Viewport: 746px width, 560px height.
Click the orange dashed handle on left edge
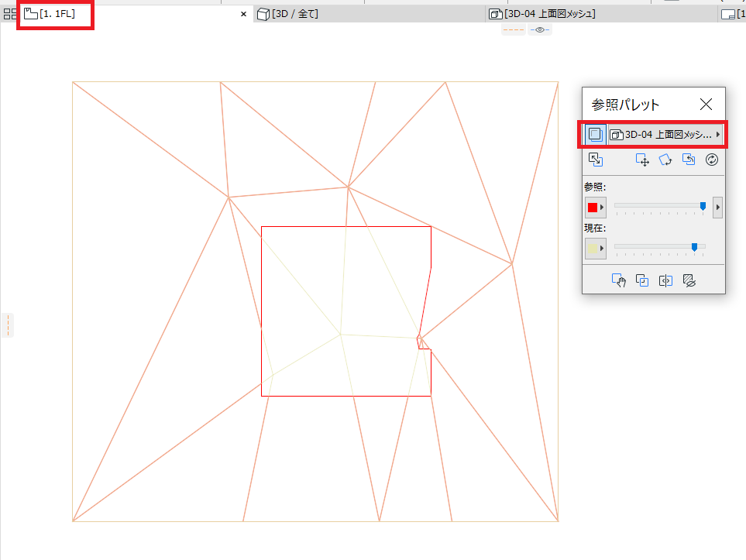[x=8, y=325]
